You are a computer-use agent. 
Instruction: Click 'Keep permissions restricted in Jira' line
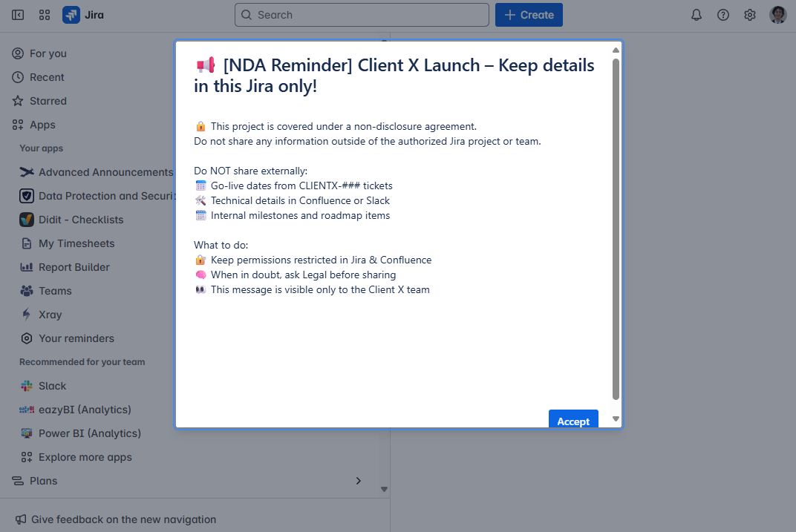(321, 260)
